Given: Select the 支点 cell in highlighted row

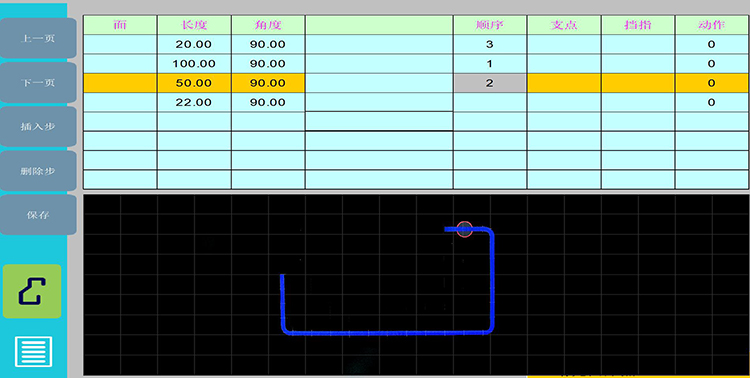Looking at the screenshot, I should [x=564, y=83].
